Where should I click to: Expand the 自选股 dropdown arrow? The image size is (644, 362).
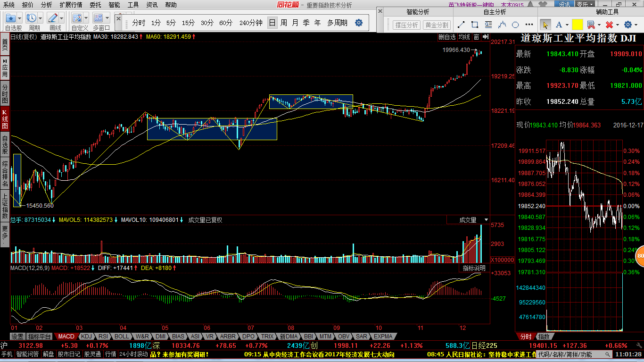tap(20, 18)
